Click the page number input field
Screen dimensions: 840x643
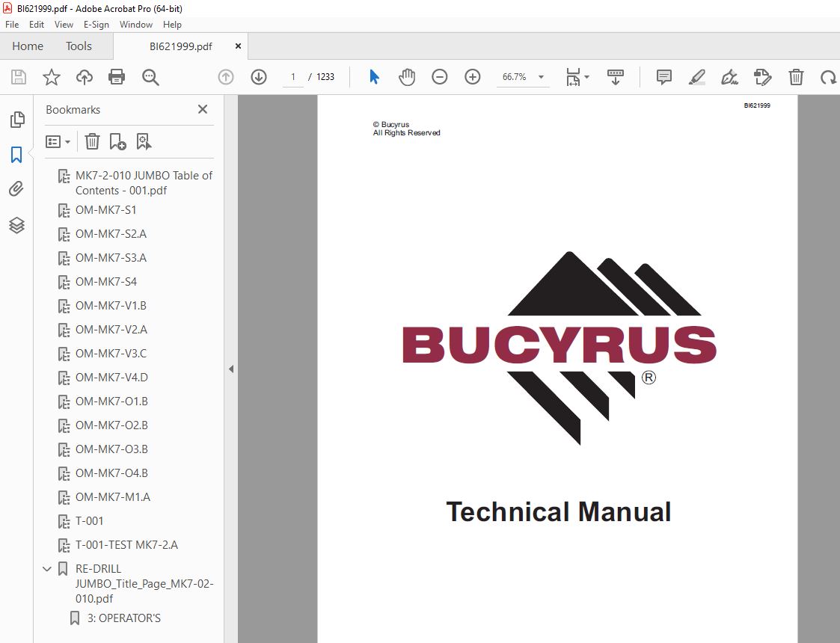pos(293,77)
